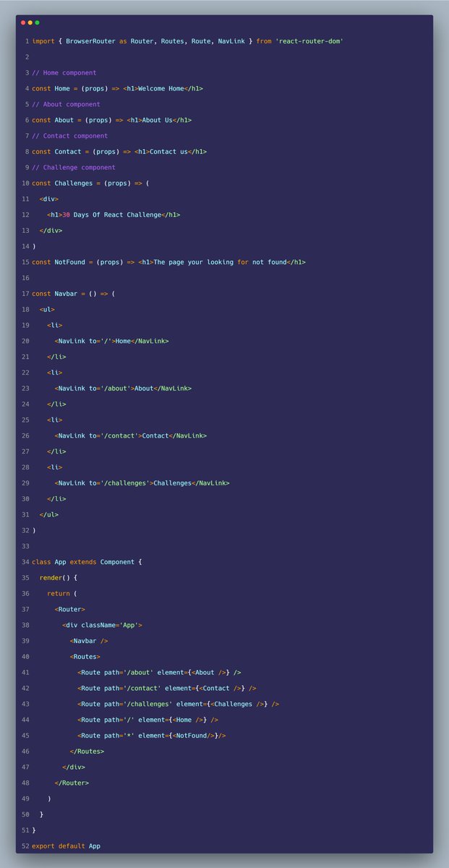This screenshot has width=449, height=868.
Task: Click the opening '<Router>' tag
Action: [69, 609]
